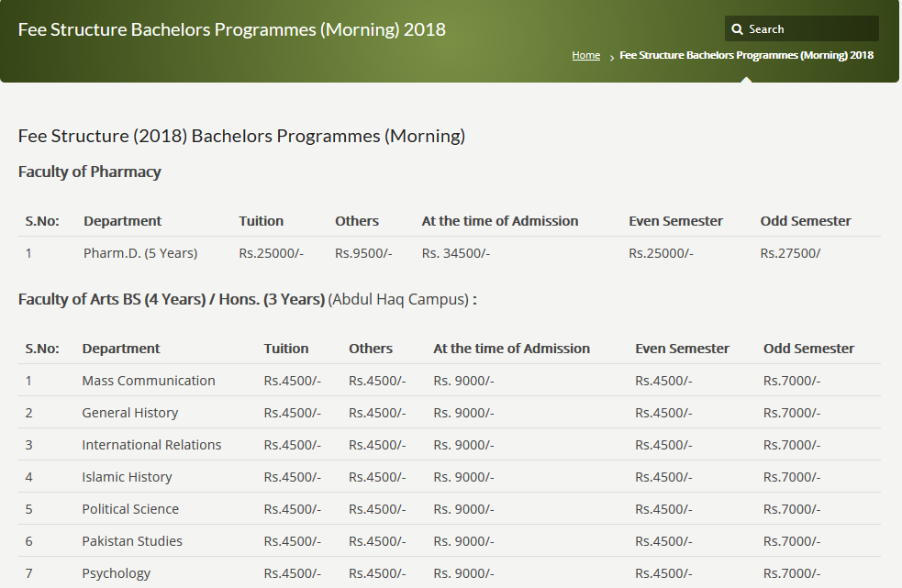Click the Abdul Haq Campus heading text

coord(398,300)
